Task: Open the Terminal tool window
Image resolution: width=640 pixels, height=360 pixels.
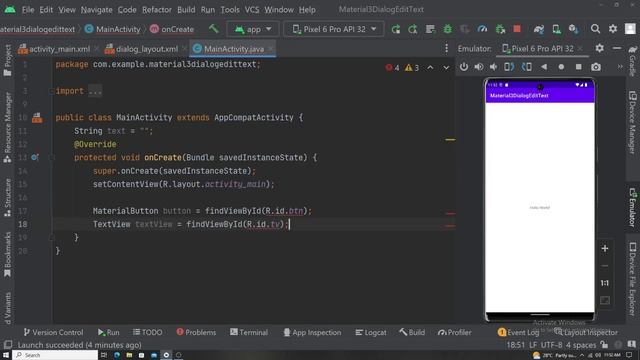Action: [249, 332]
